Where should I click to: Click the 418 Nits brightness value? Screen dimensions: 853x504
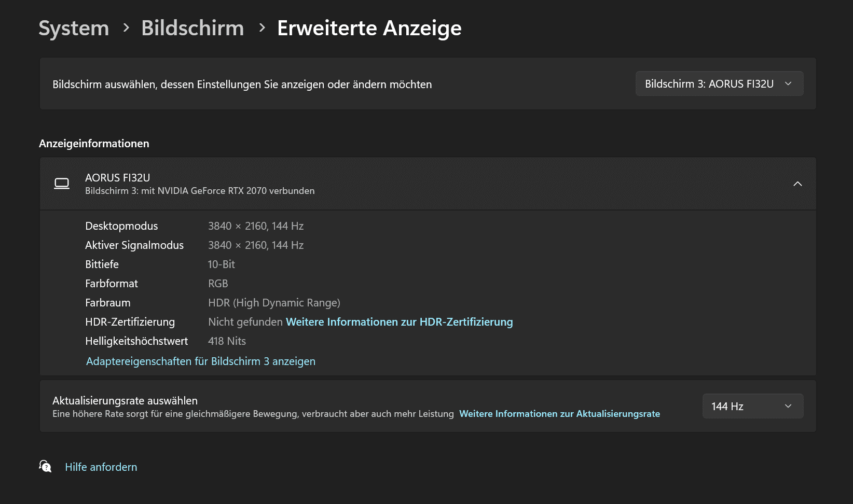point(227,341)
